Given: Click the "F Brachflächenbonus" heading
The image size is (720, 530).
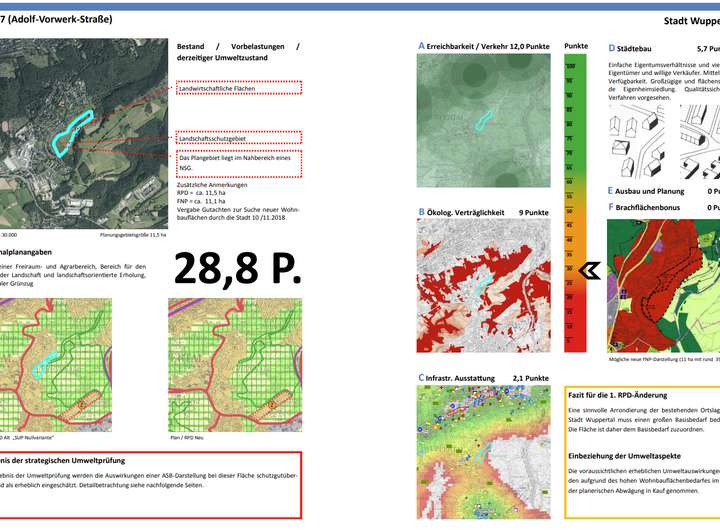Looking at the screenshot, I should click(644, 207).
